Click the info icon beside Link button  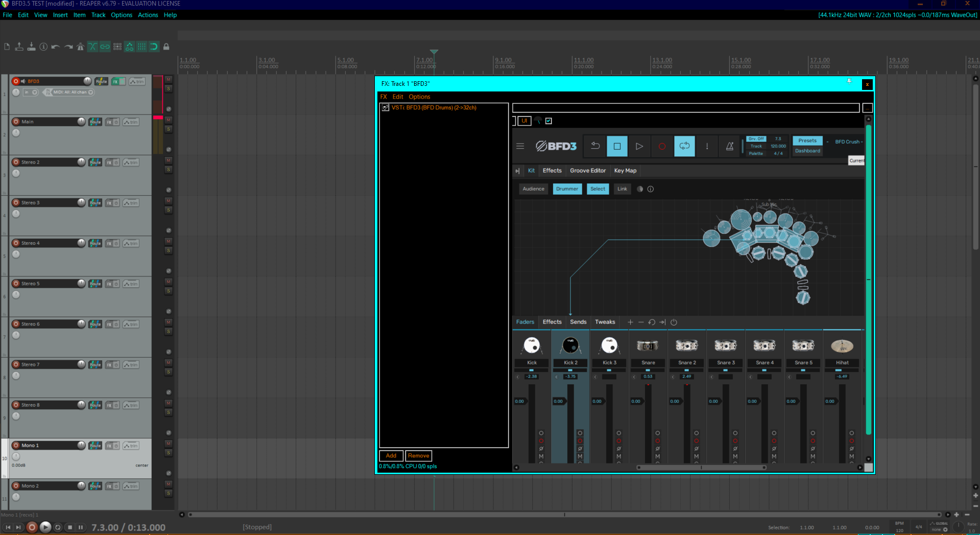[651, 189]
